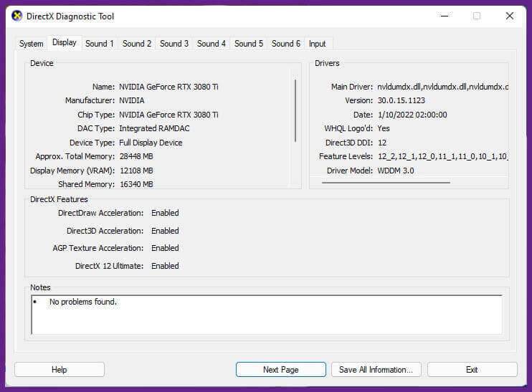Click the Feature Levels value list
This screenshot has height=392, width=532.
tap(443, 157)
